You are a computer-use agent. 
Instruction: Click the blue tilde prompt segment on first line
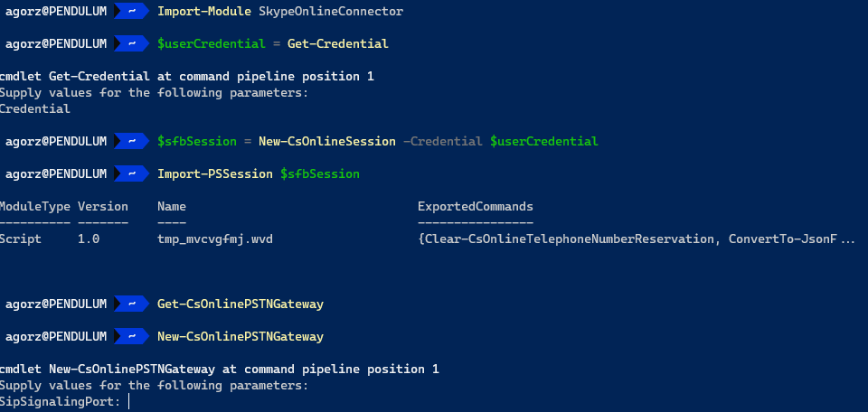coord(132,11)
